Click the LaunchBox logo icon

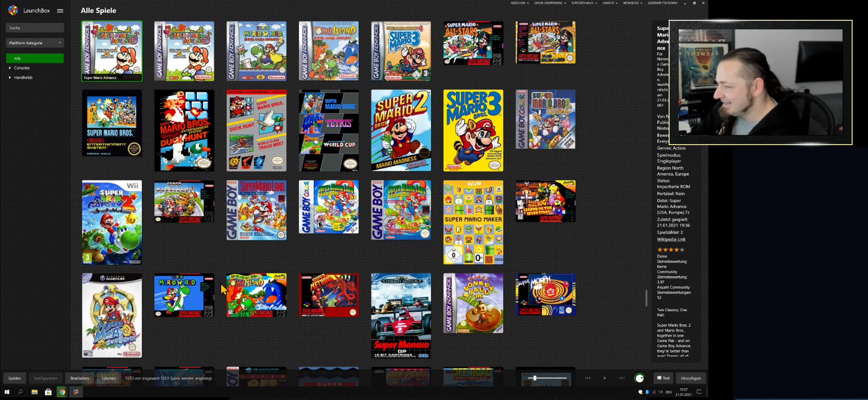click(x=13, y=10)
